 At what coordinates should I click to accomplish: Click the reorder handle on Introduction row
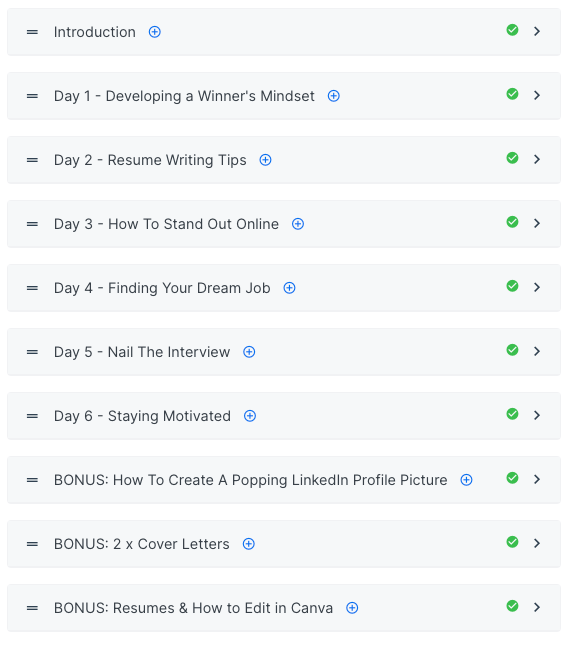[32, 32]
